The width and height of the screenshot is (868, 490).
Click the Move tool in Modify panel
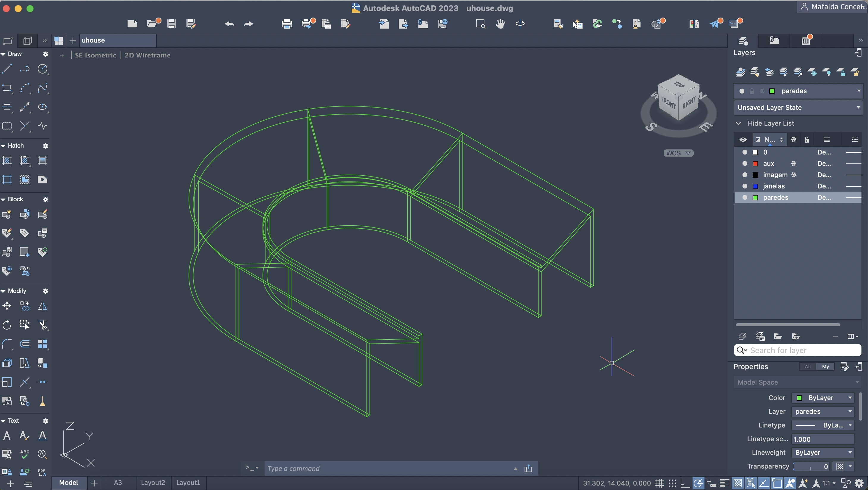(x=7, y=306)
